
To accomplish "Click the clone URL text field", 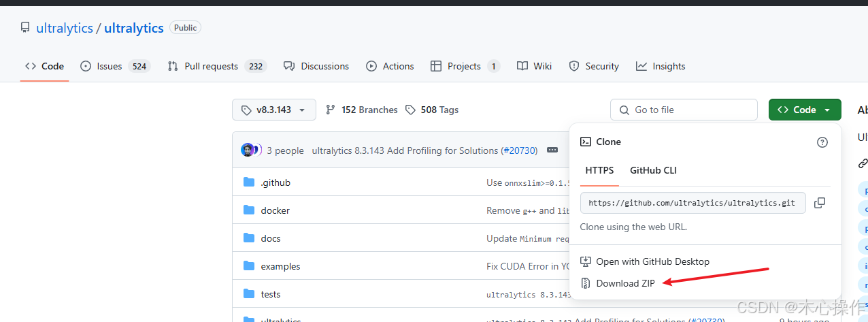I will 693,203.
